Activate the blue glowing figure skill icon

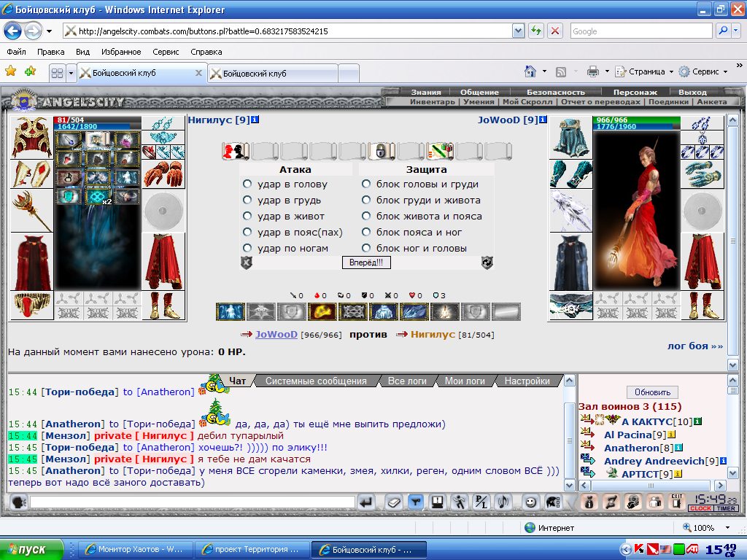(x=230, y=312)
